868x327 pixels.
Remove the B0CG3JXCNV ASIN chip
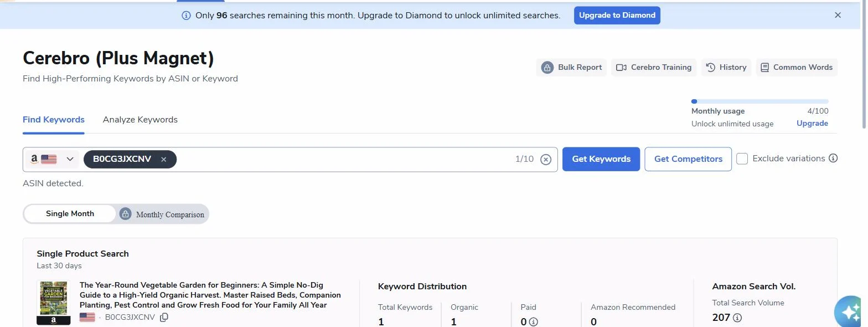164,160
